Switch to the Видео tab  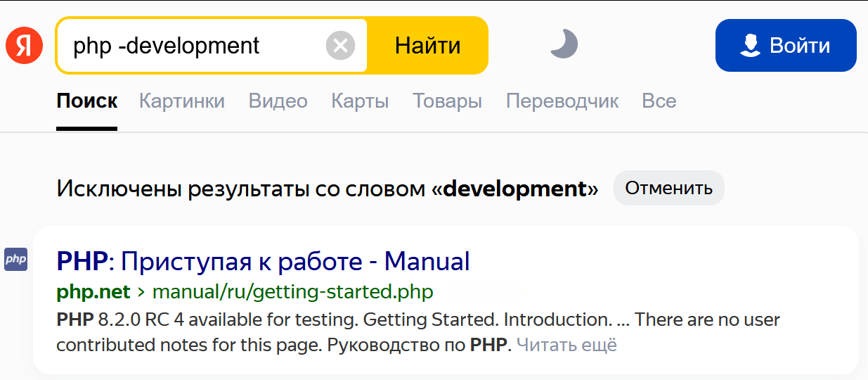(278, 101)
